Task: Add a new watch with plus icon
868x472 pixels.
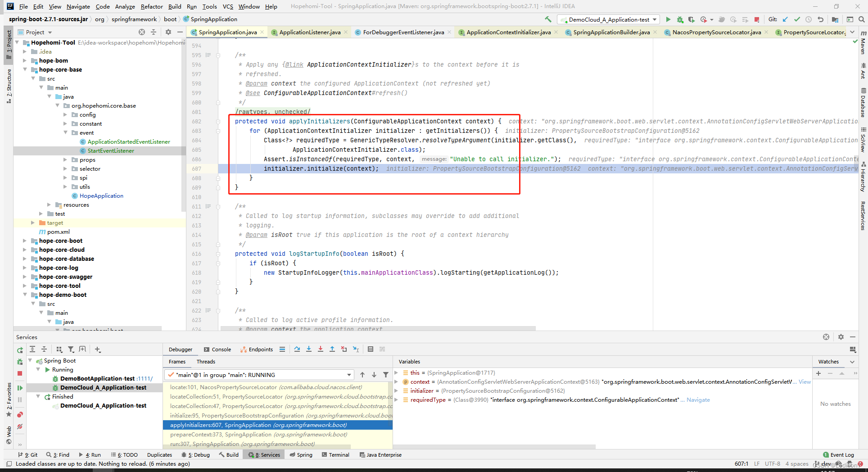Action: point(818,373)
